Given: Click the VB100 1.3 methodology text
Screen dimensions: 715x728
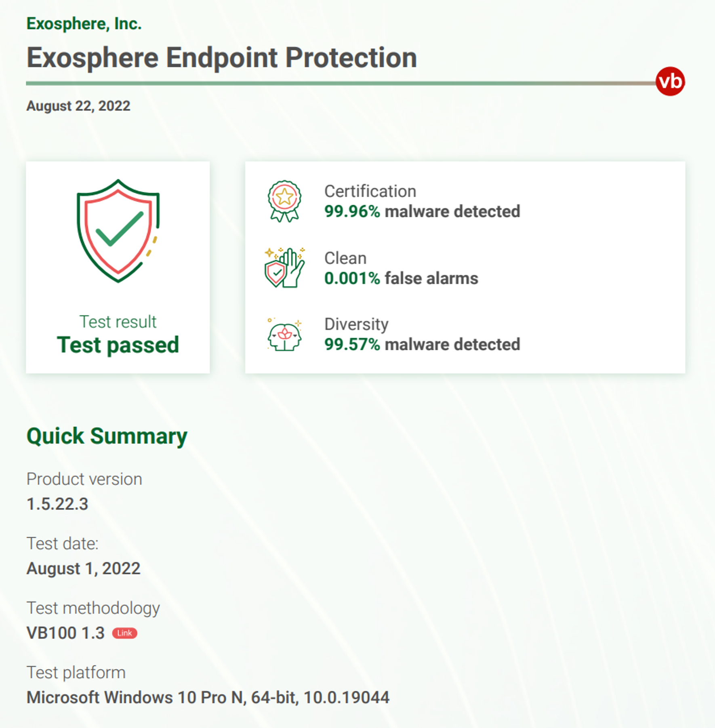Looking at the screenshot, I should (65, 633).
